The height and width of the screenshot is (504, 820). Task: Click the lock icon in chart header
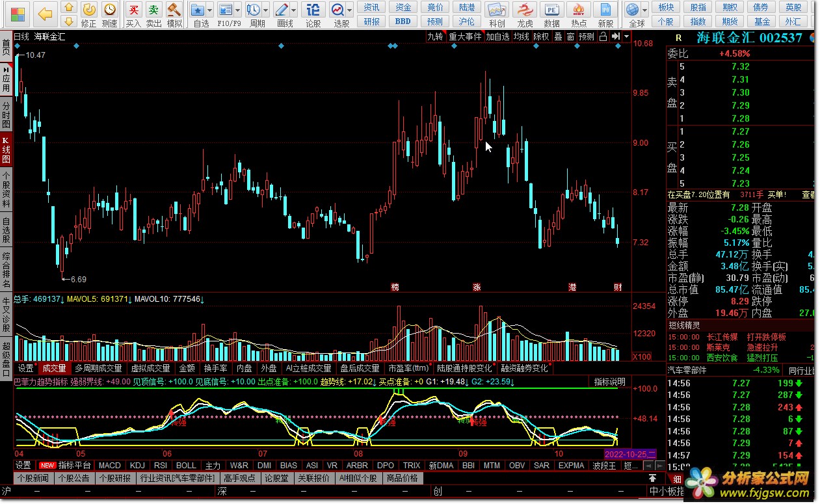pyautogui.click(x=603, y=36)
